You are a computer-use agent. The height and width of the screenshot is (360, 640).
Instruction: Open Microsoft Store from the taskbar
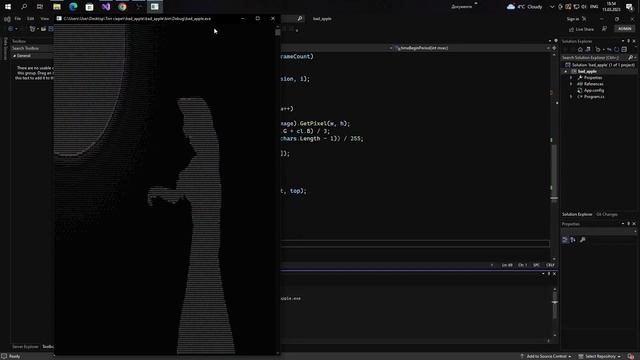89,7
